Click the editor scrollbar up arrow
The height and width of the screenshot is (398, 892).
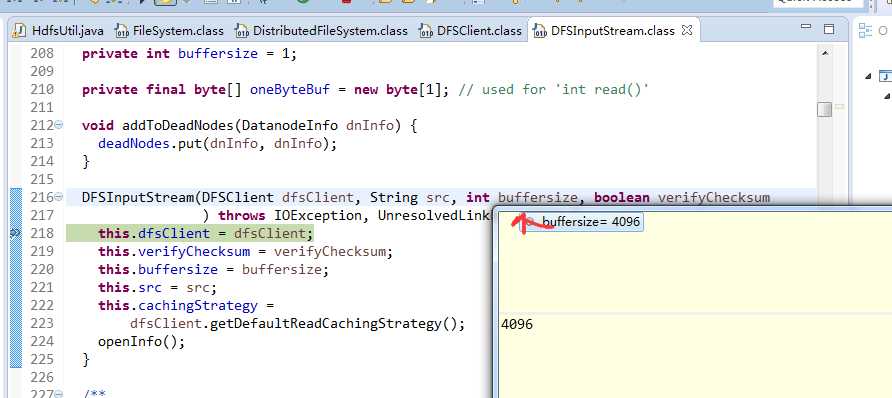pyautogui.click(x=825, y=53)
